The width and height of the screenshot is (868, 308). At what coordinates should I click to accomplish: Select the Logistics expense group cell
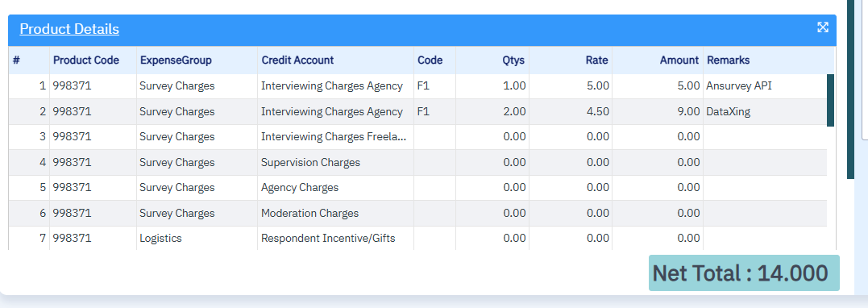(197, 238)
